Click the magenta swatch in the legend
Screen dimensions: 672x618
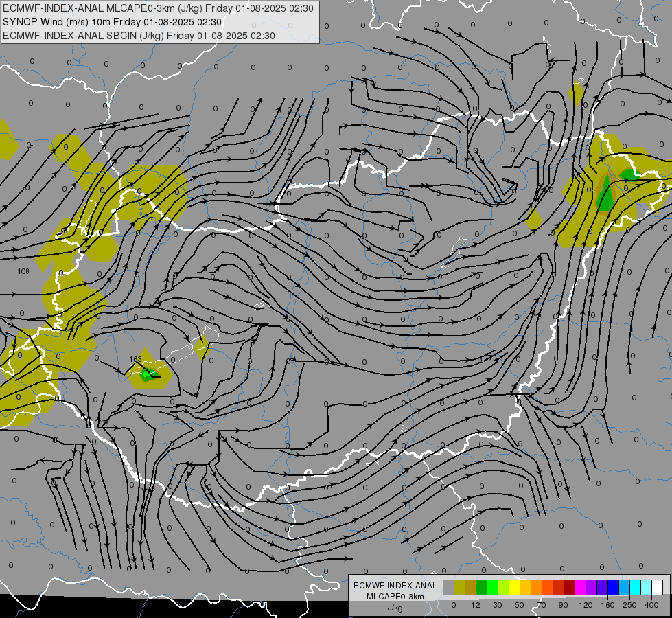(x=581, y=587)
